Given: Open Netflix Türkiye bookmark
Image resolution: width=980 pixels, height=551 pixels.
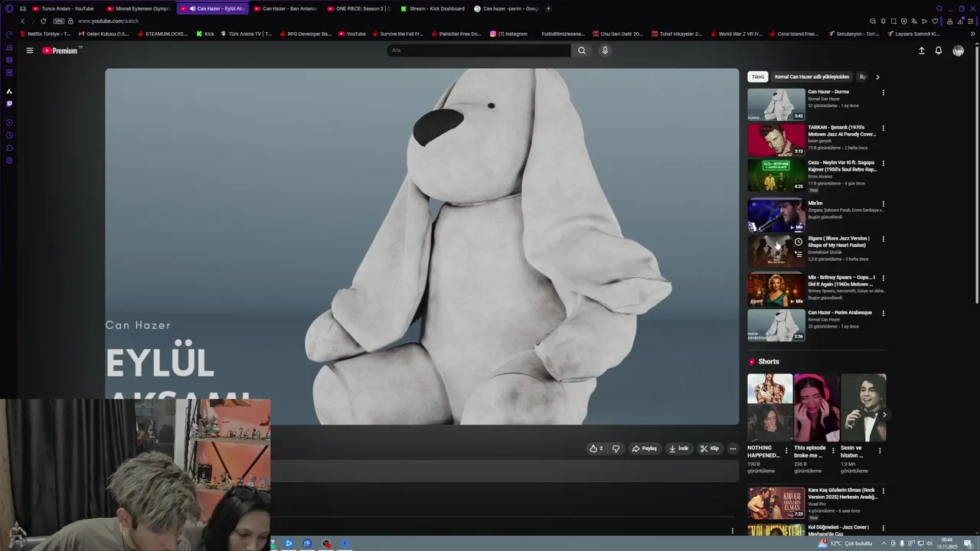Looking at the screenshot, I should click(x=45, y=34).
